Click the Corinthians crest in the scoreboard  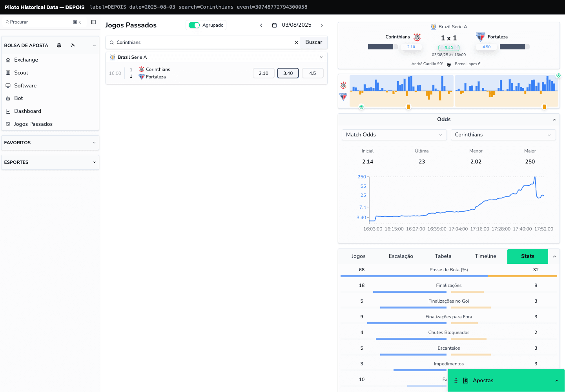(417, 37)
